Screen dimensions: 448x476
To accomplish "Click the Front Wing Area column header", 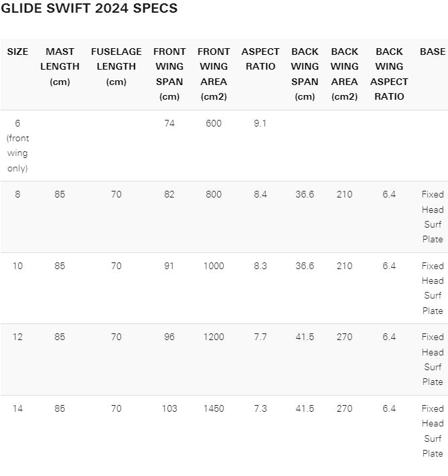I will (214, 74).
